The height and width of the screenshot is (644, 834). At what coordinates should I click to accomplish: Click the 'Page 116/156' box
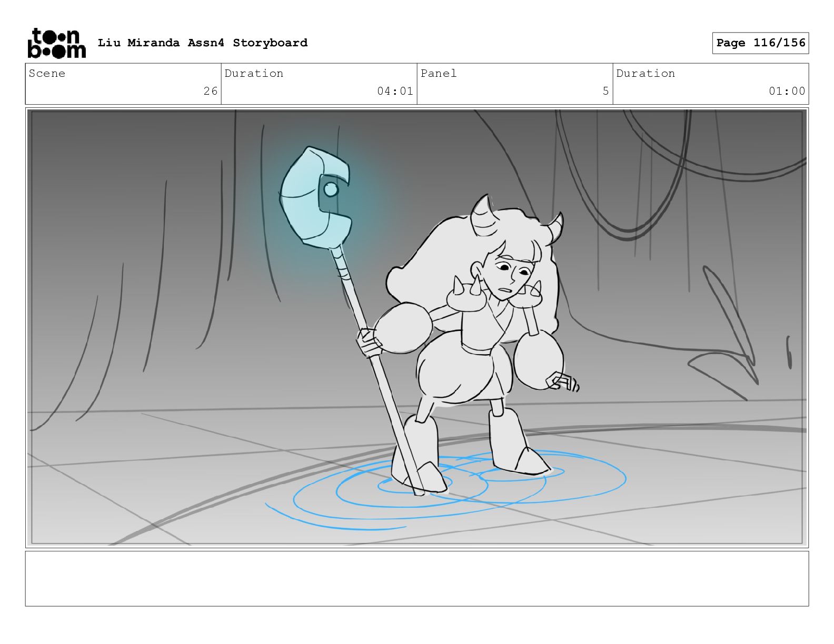(760, 43)
